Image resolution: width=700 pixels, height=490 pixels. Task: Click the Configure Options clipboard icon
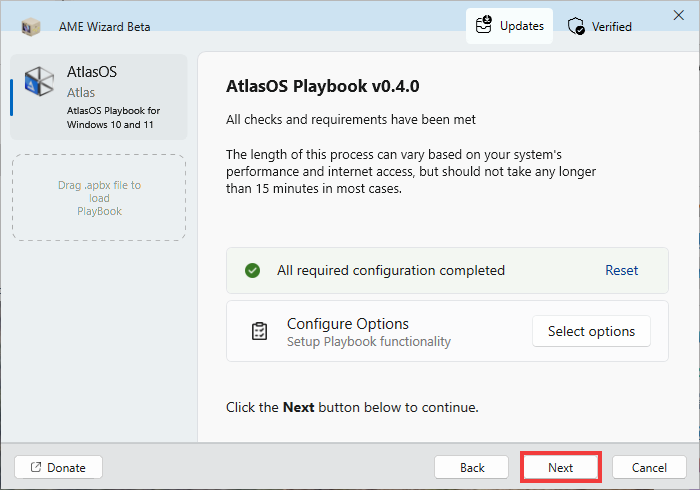click(259, 331)
